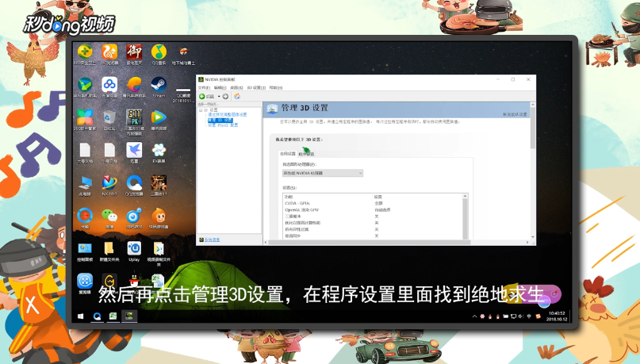Open 视频录制文件夹 folder on desktop

[159, 253]
